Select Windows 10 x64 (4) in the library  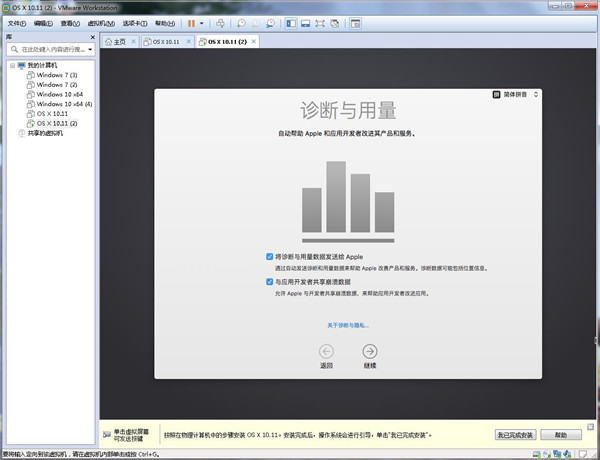coord(64,104)
